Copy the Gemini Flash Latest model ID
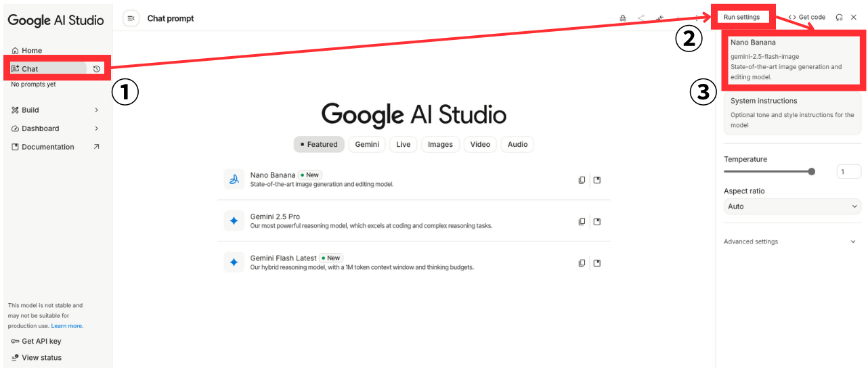Screen dimensions: 868x370 (582, 263)
